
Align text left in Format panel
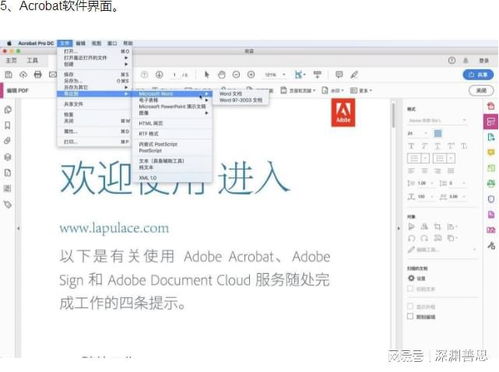pos(411,171)
